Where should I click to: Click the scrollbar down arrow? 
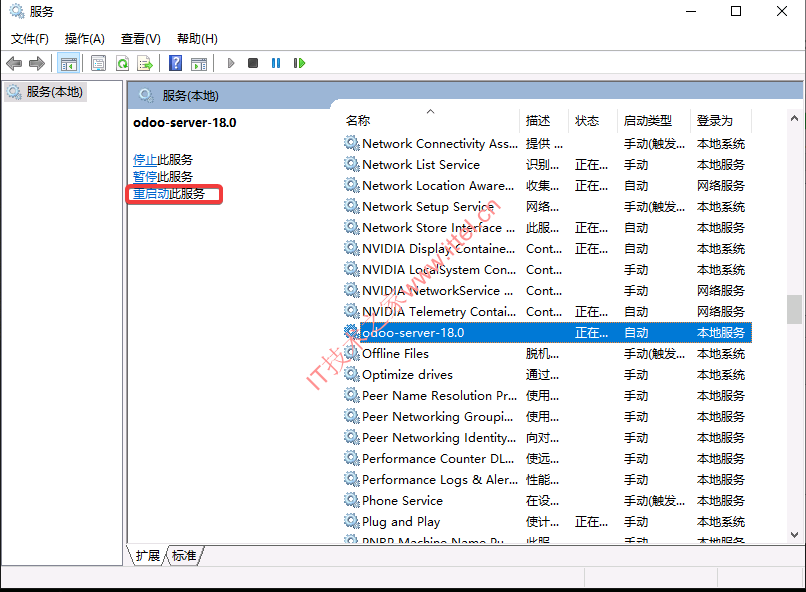click(794, 535)
